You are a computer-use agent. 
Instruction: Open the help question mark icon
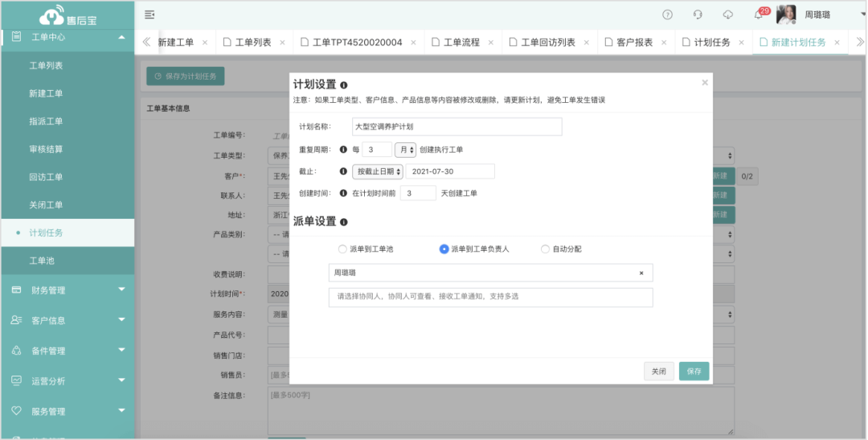[x=667, y=14]
